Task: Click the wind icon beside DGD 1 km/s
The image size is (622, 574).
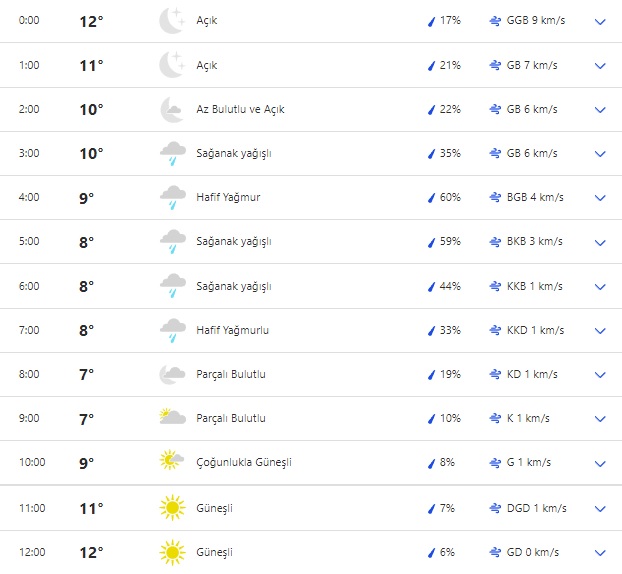Action: pyautogui.click(x=495, y=508)
